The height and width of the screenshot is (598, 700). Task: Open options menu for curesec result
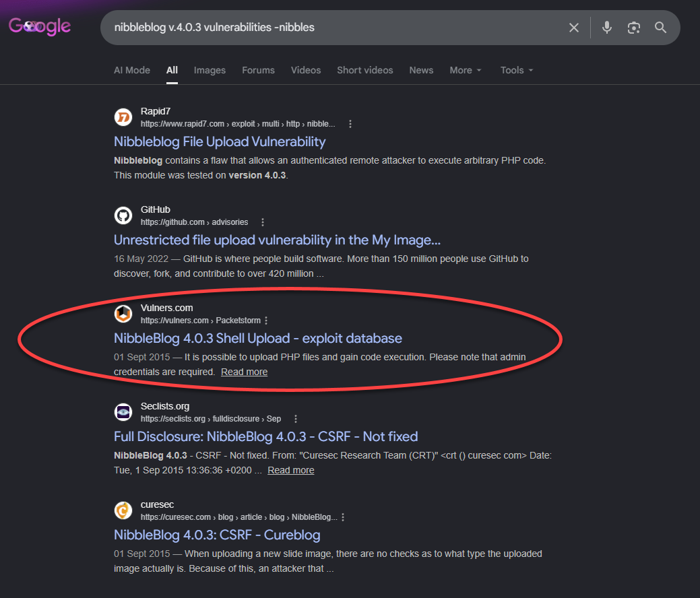click(343, 517)
